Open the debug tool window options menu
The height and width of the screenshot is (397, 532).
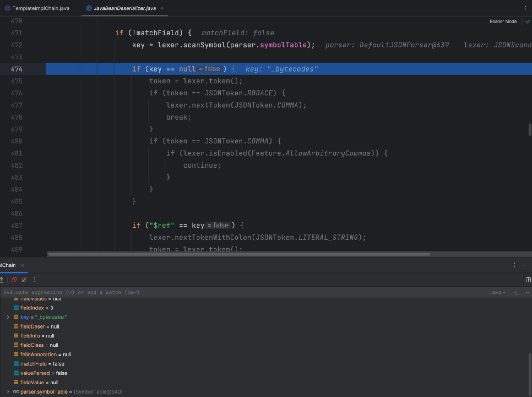point(514,265)
